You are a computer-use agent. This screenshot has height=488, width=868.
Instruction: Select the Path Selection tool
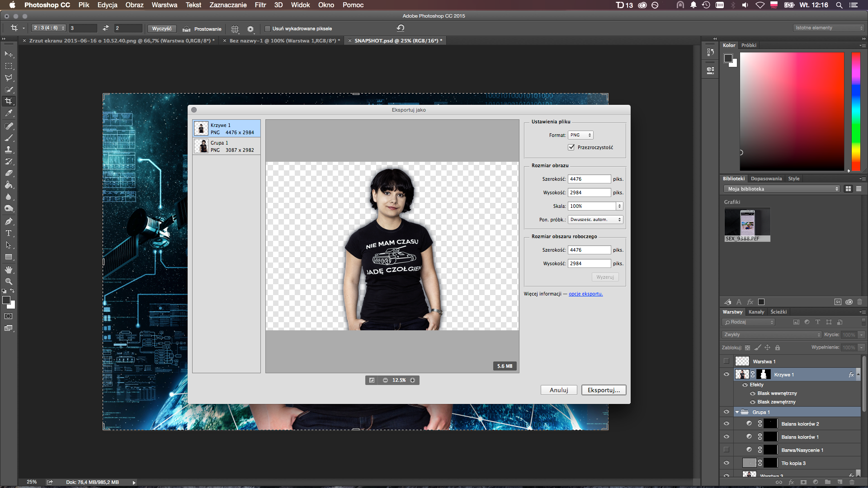[9, 245]
